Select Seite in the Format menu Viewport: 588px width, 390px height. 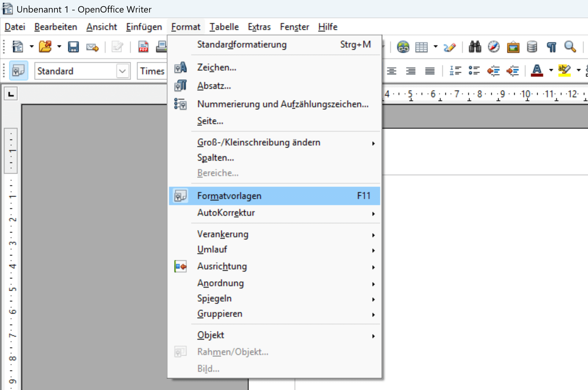(x=210, y=121)
